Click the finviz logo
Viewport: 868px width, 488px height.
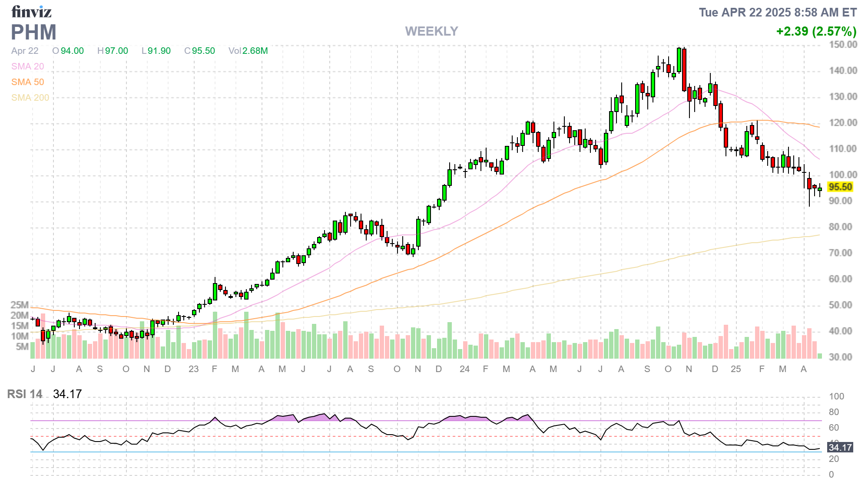(31, 12)
